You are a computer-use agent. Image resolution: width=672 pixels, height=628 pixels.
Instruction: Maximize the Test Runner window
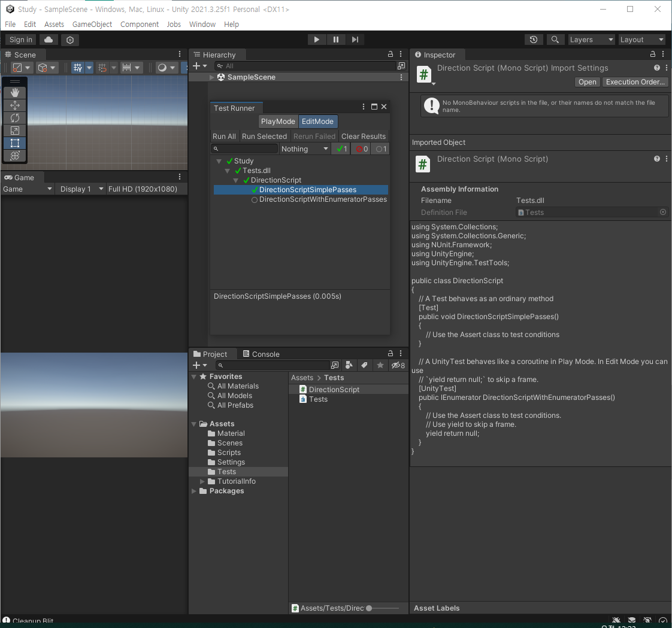[x=374, y=107]
